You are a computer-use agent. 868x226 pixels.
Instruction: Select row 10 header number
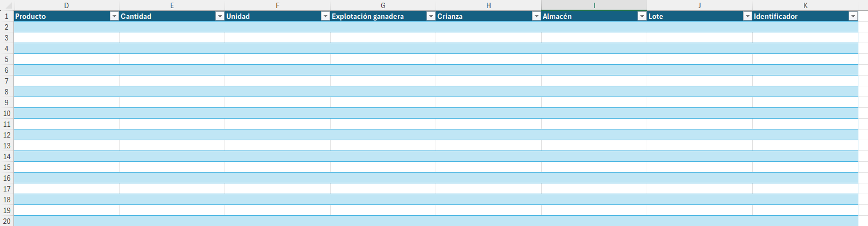pyautogui.click(x=6, y=113)
